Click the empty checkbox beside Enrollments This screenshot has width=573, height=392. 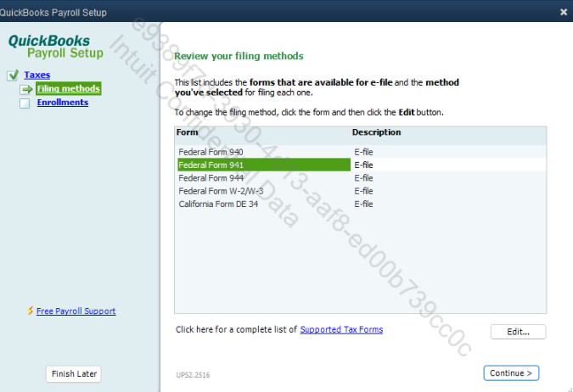pos(25,104)
